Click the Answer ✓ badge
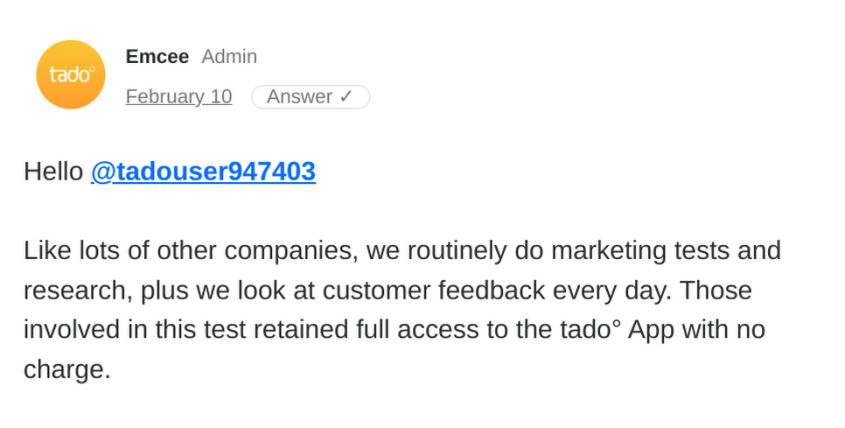Screen dimensions: 845x428 tap(310, 97)
